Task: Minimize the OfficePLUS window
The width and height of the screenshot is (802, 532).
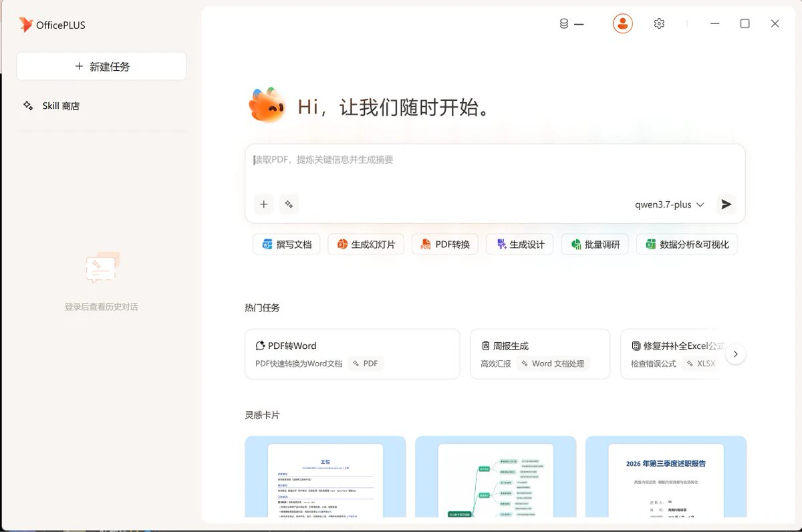Action: (x=715, y=24)
